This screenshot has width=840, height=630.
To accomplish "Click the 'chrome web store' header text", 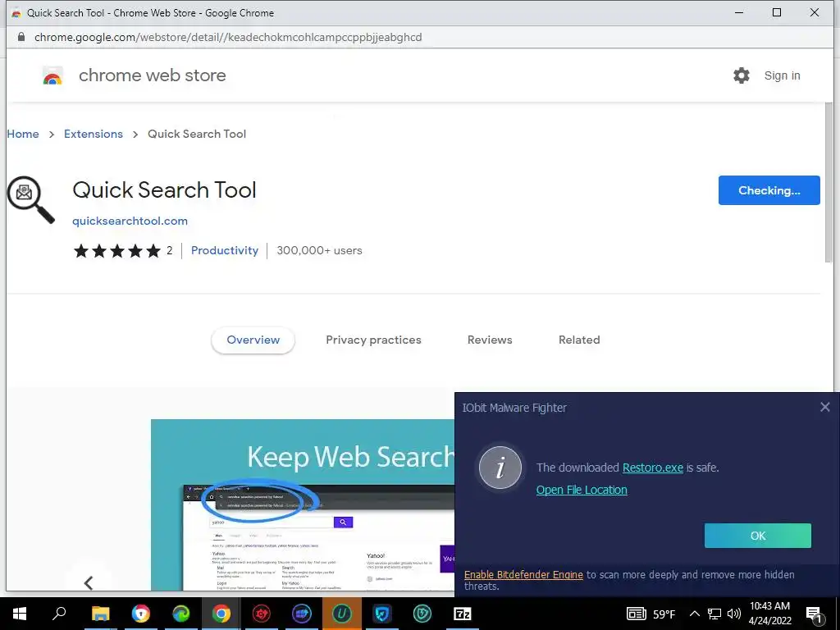I will (x=152, y=75).
